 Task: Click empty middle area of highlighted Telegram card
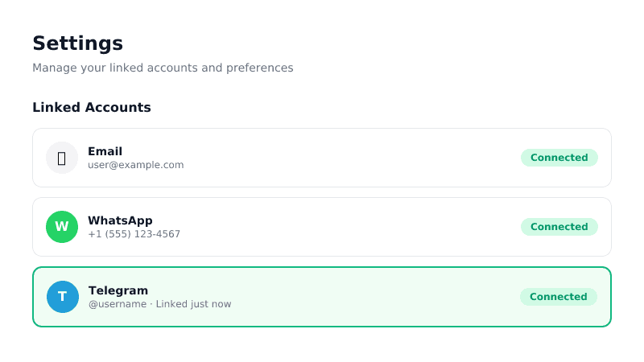(x=362, y=297)
